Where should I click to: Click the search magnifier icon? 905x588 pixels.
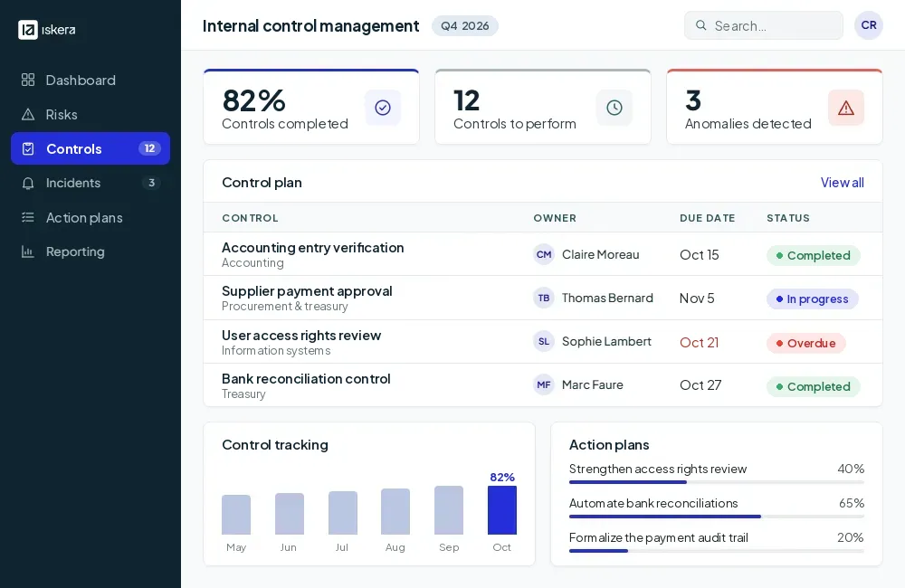(700, 25)
